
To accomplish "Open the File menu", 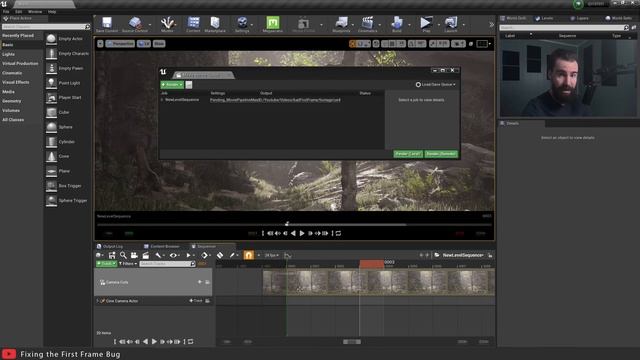I will coord(6,11).
